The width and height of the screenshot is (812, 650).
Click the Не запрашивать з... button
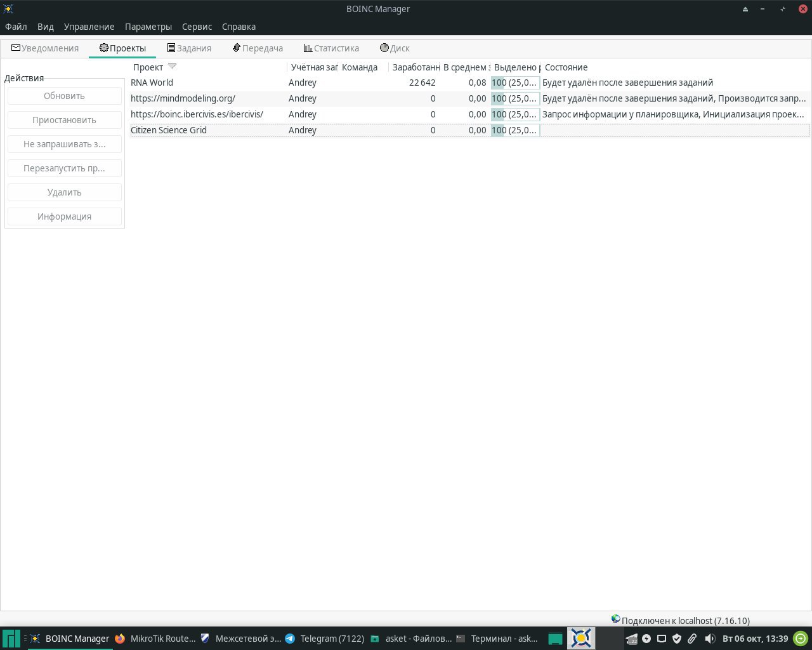pos(64,144)
